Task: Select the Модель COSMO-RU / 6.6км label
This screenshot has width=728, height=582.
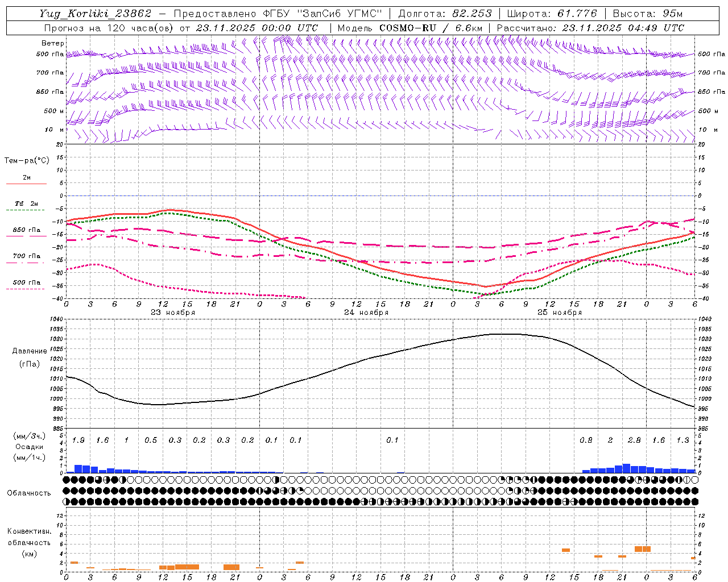Action: [x=409, y=28]
